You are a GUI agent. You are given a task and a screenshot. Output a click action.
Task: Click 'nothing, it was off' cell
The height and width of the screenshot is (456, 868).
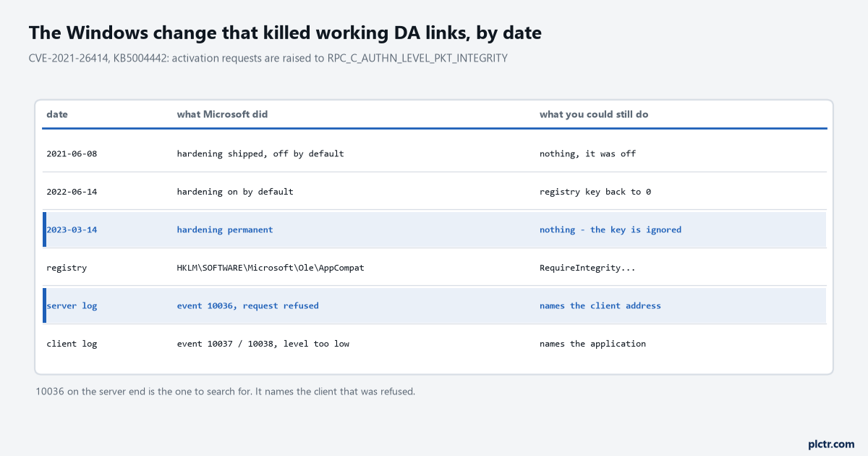tap(588, 153)
